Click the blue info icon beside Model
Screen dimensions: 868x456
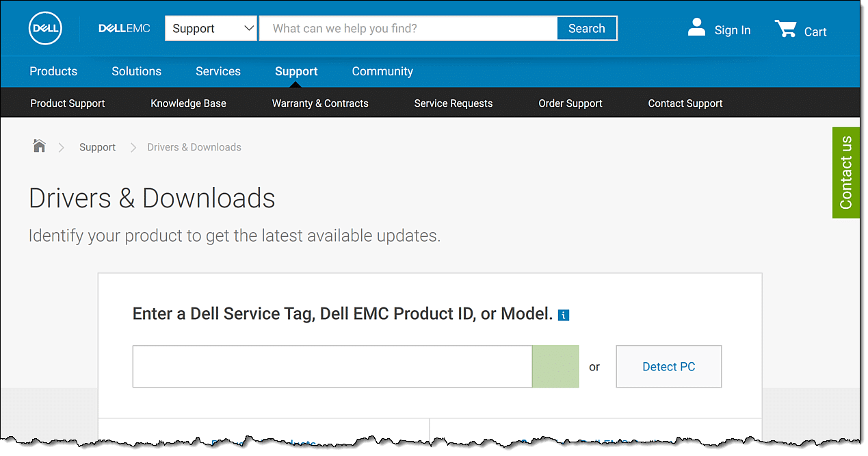click(564, 315)
